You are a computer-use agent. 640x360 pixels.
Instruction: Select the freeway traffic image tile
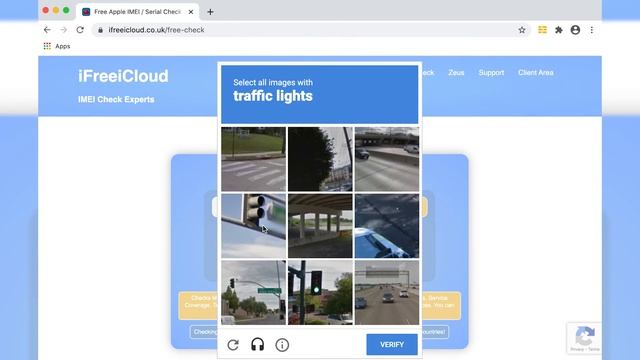click(387, 293)
